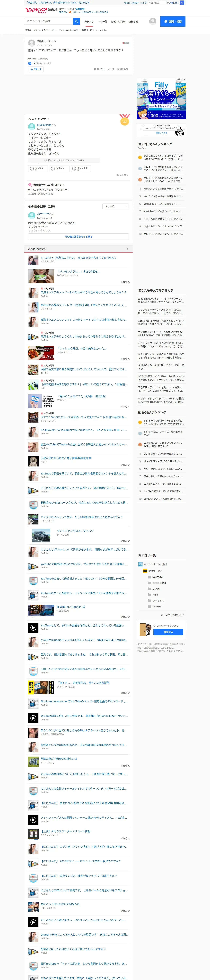Select the カテゴリ tab
Image resolution: width=210 pixels, height=980 pixels.
pyautogui.click(x=89, y=22)
